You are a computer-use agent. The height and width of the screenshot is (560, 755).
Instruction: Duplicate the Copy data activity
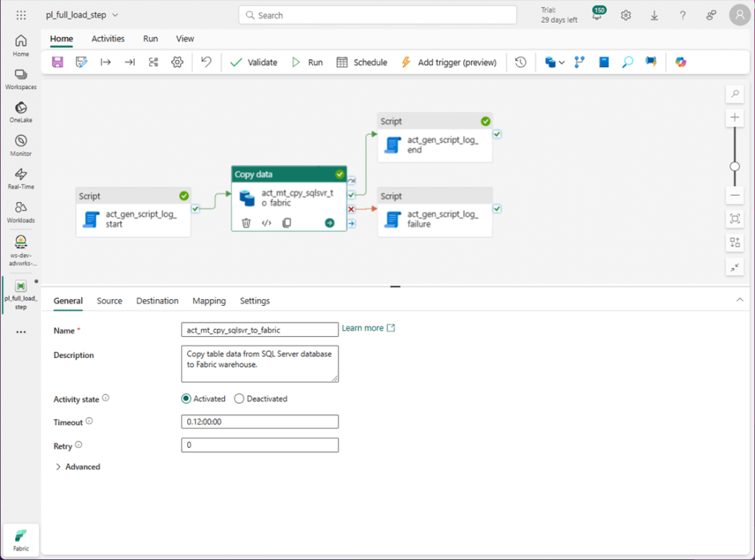(x=287, y=223)
